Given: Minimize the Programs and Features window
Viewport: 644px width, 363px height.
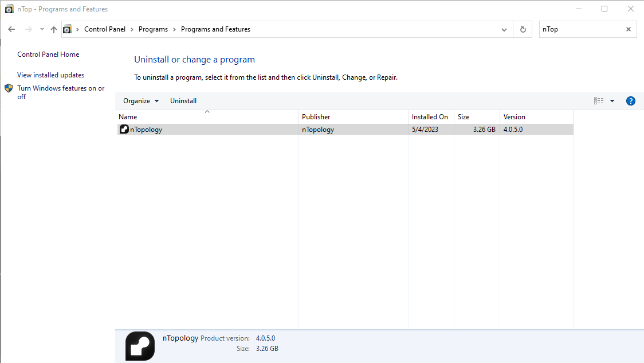Looking at the screenshot, I should [x=579, y=9].
